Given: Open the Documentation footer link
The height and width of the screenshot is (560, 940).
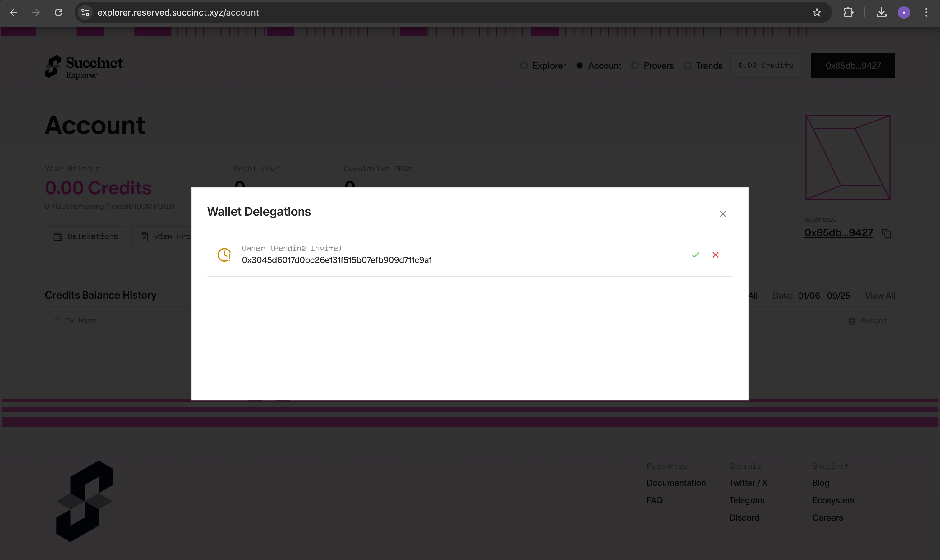Looking at the screenshot, I should pos(676,483).
